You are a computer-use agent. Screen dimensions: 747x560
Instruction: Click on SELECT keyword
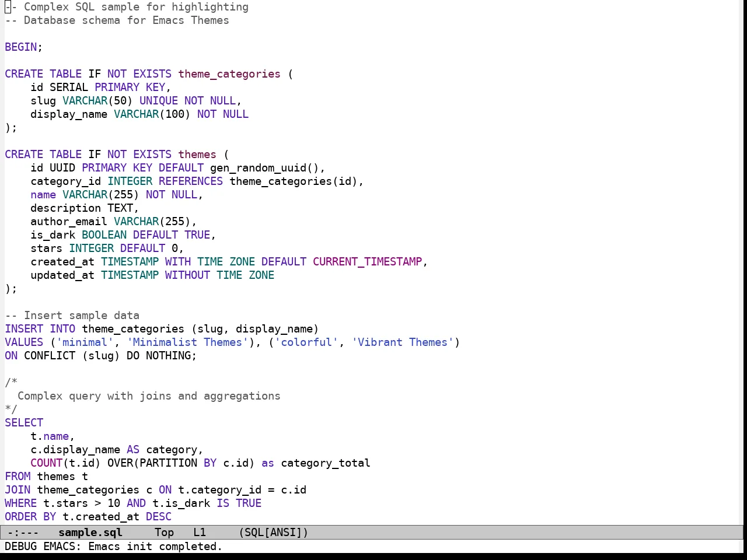click(x=24, y=423)
